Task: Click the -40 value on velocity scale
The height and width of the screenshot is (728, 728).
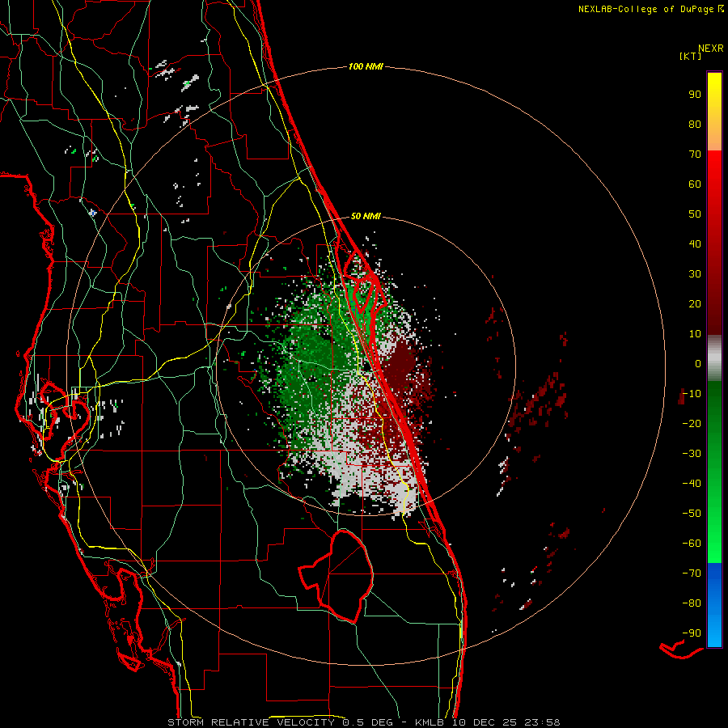Action: click(x=692, y=484)
